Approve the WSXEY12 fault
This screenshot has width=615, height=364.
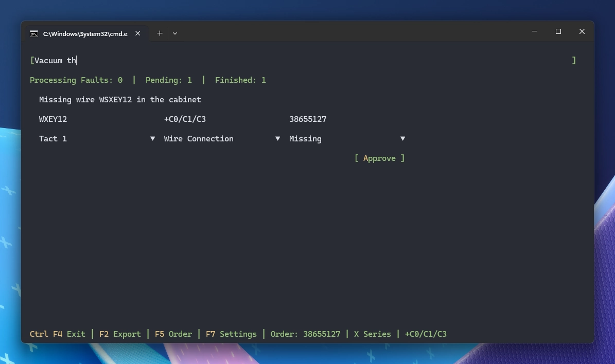pos(379,158)
